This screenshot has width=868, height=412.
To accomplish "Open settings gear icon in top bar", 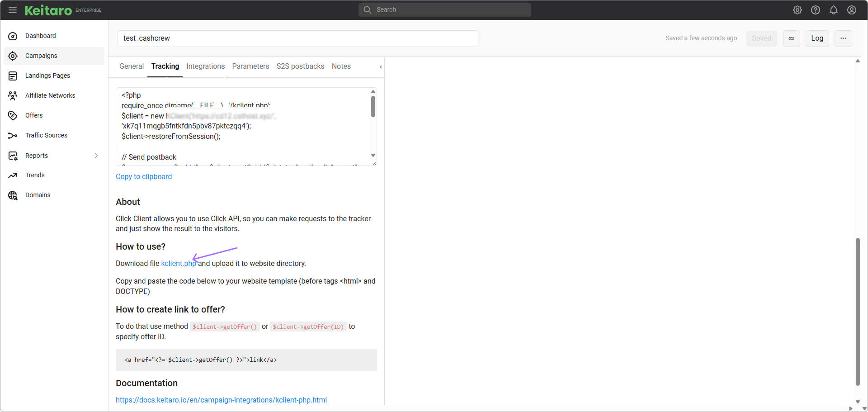I will point(797,10).
